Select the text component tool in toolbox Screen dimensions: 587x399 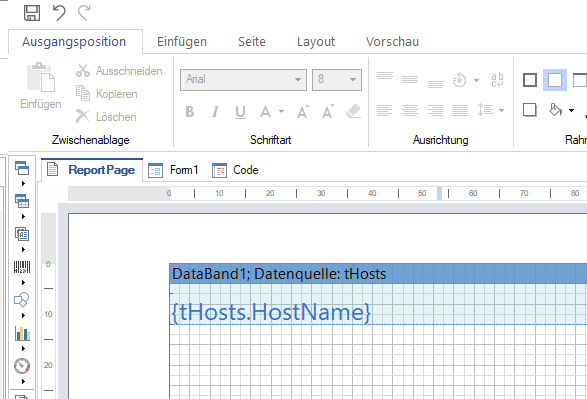pos(22,234)
